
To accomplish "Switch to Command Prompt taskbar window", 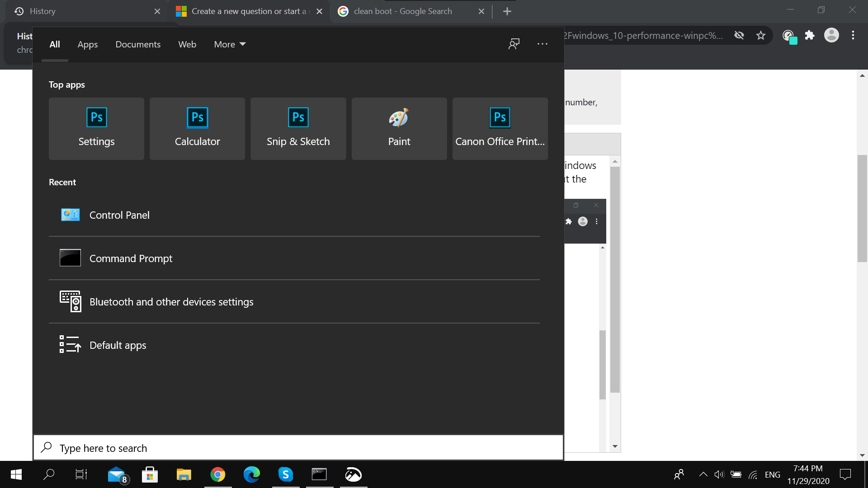I will 320,474.
